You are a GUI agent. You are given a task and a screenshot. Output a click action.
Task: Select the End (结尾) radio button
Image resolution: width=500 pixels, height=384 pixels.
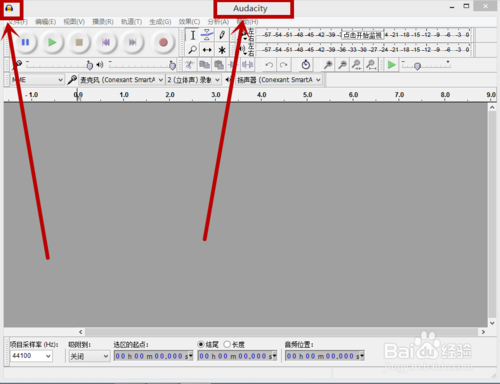tap(201, 344)
